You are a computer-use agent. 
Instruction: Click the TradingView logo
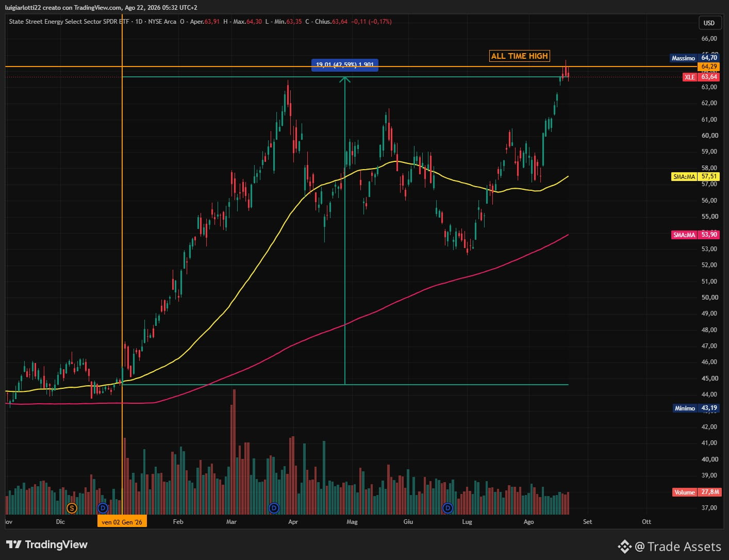(x=47, y=545)
